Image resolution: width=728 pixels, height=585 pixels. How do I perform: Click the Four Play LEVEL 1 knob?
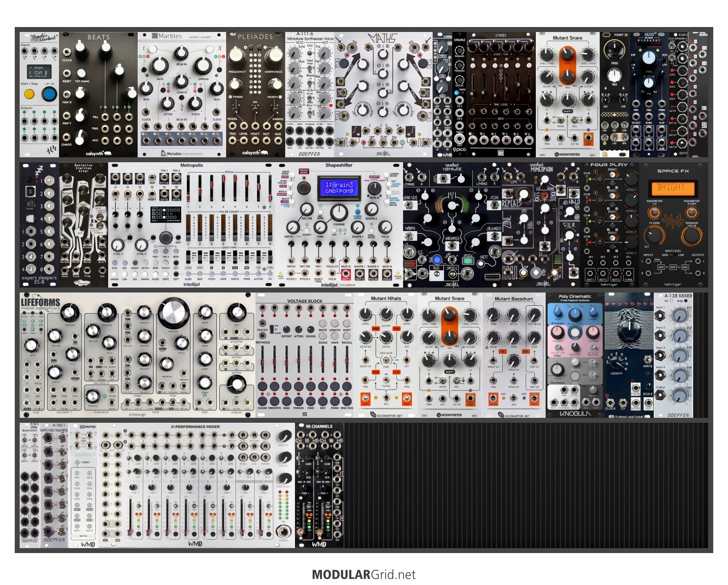tap(631, 179)
